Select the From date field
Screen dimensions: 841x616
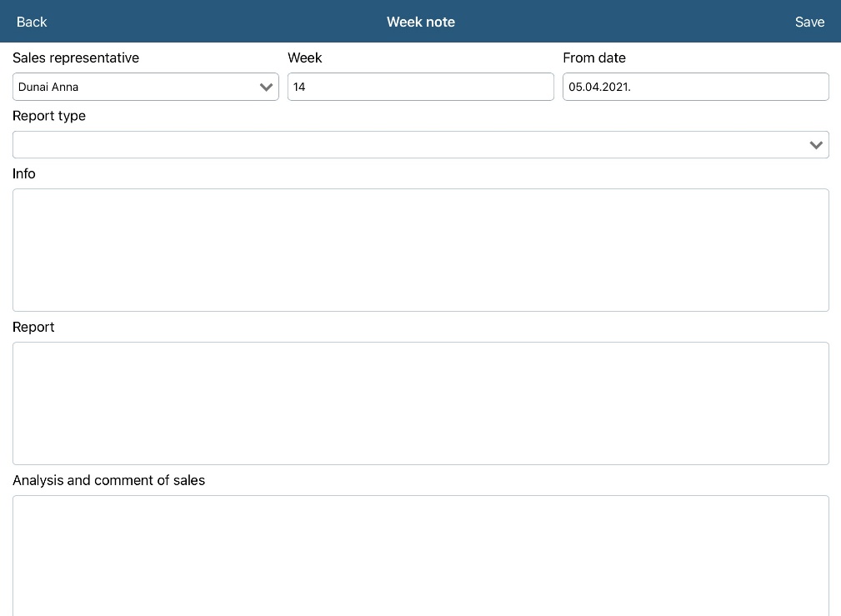point(695,87)
